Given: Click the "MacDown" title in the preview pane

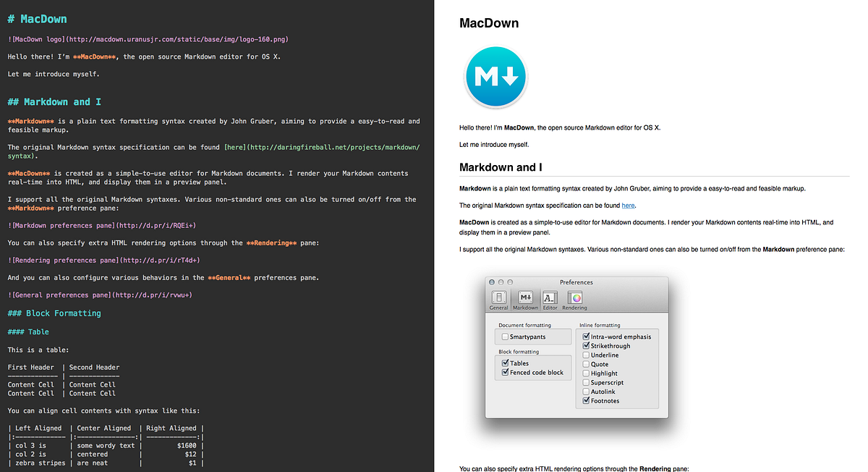Looking at the screenshot, I should click(x=489, y=23).
